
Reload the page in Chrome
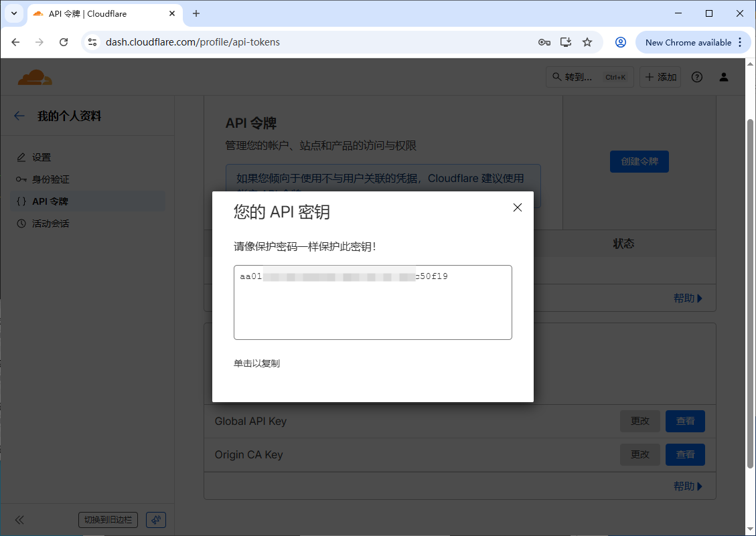(64, 42)
